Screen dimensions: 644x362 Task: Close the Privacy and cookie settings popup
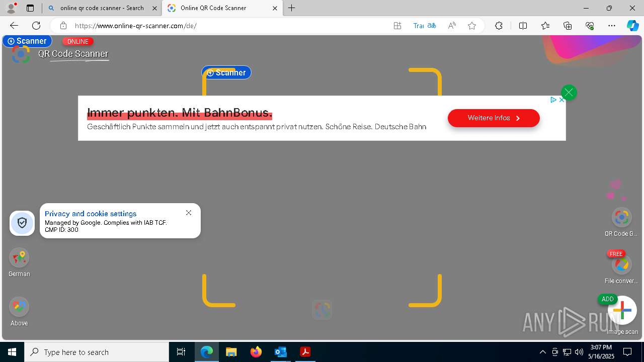tap(189, 213)
